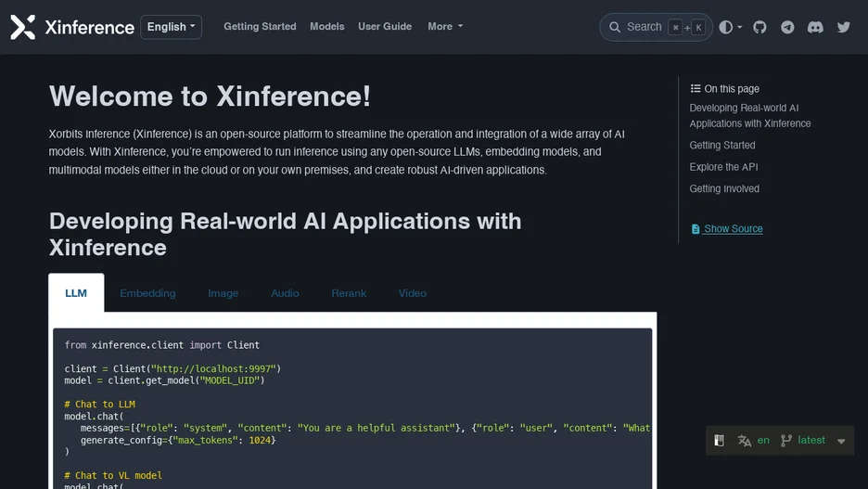Open the Twitter icon link
868x489 pixels.
[x=843, y=27]
